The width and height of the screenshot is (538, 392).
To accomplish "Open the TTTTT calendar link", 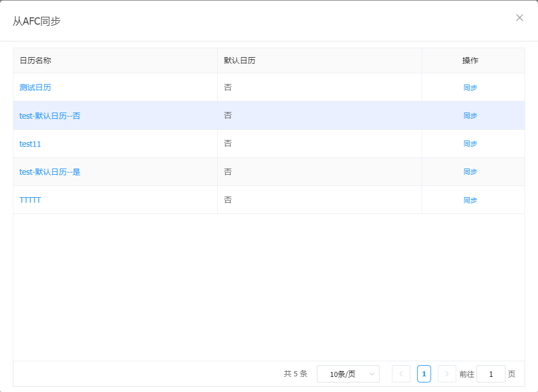I will tap(30, 200).
